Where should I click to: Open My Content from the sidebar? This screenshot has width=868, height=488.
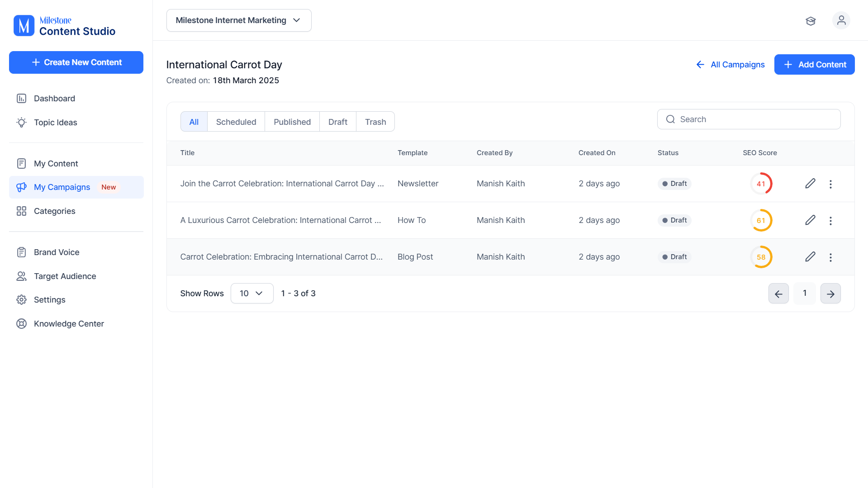tap(76, 164)
